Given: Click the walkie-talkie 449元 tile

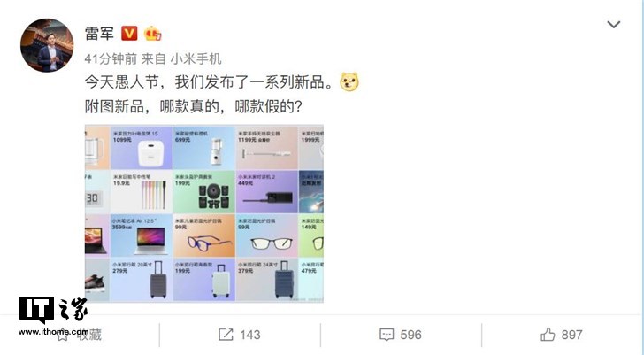Looking at the screenshot, I should click(x=267, y=192).
